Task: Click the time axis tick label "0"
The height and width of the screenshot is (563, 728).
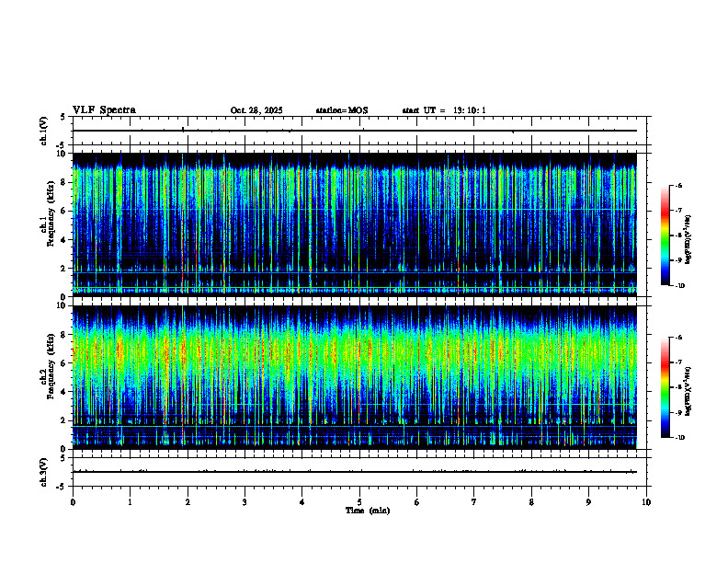Action: 73,502
